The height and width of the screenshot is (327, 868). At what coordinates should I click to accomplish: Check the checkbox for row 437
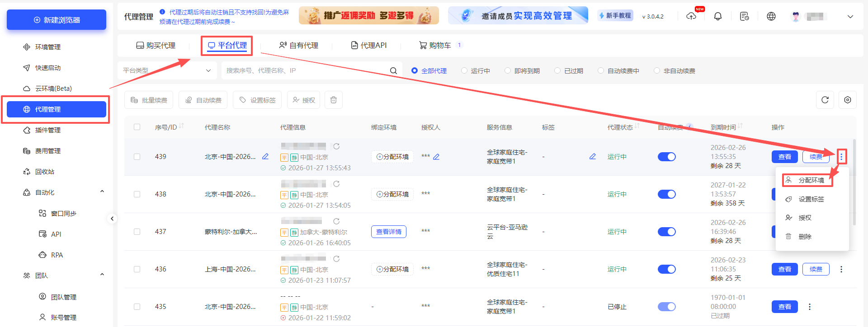coord(137,232)
